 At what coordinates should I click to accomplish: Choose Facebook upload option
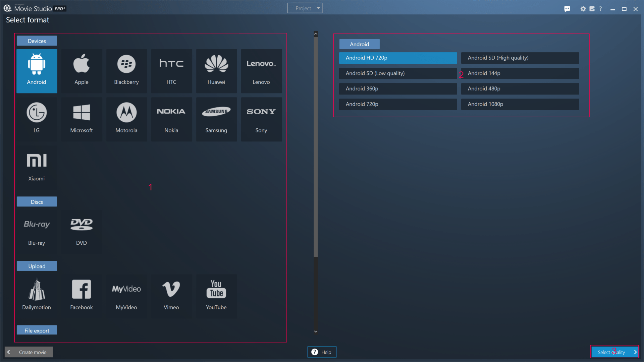coord(82,296)
